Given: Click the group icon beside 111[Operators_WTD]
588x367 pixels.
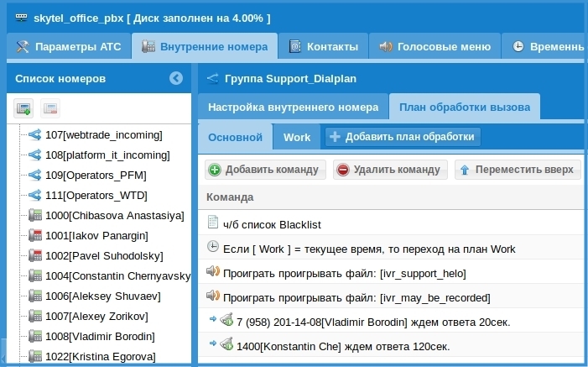Looking at the screenshot, I should [35, 195].
